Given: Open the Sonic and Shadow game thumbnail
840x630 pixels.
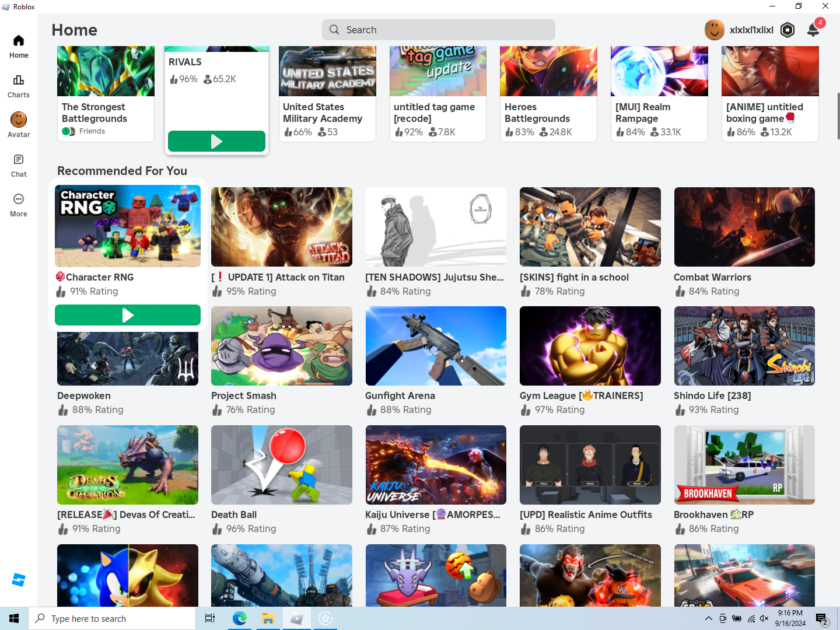Looking at the screenshot, I should pos(128,575).
